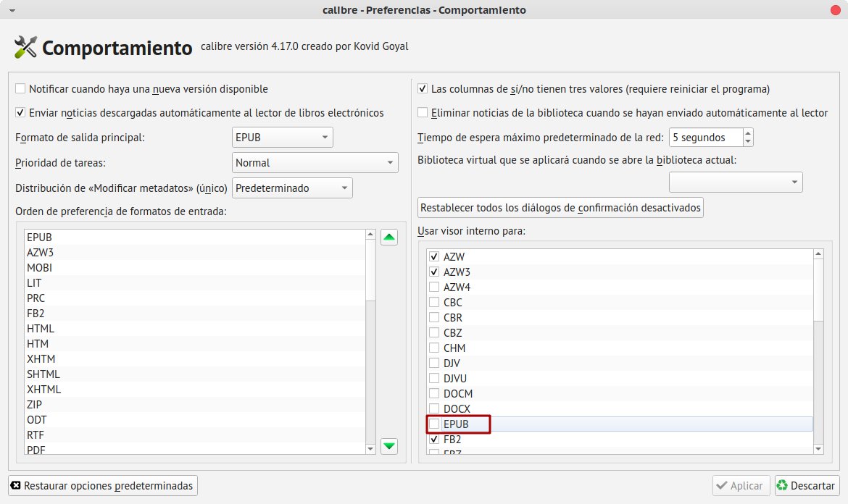This screenshot has height=504, width=848.
Task: Open the virtual library selection dropdown
Action: point(736,182)
